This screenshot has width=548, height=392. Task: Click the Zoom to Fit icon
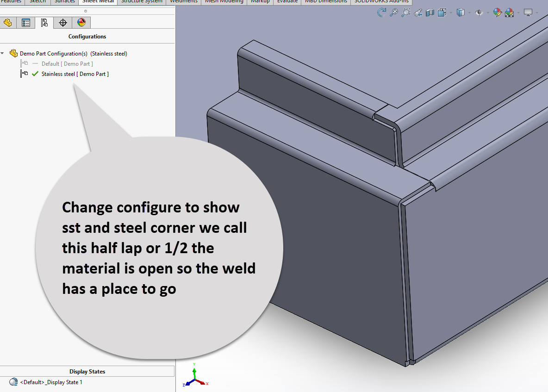(393, 13)
